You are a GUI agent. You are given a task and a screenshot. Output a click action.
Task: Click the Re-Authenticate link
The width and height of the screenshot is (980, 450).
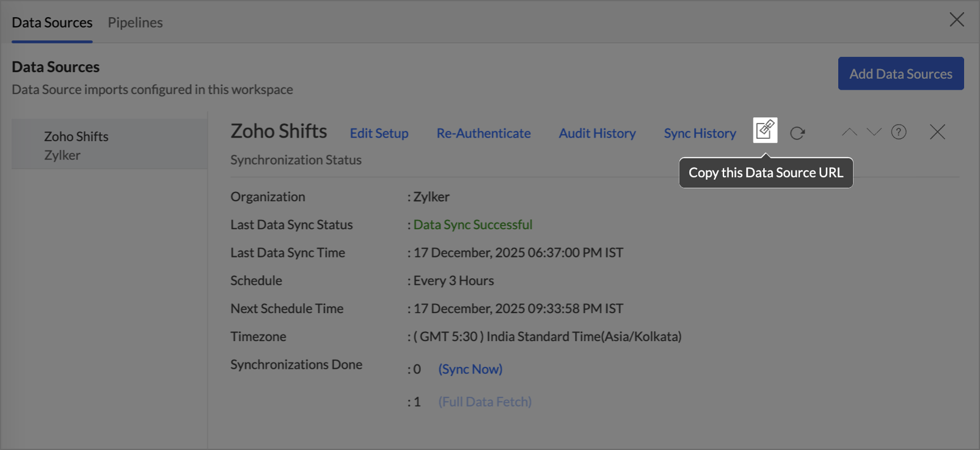tap(483, 133)
